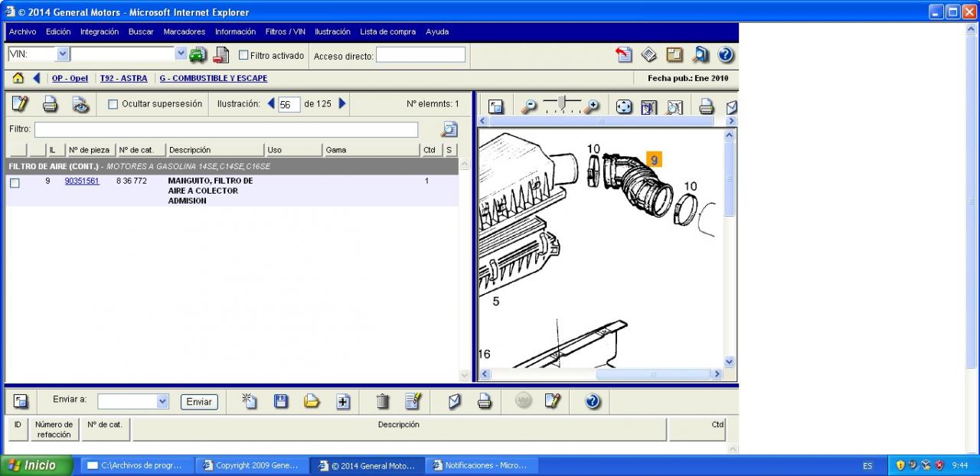Click the help question mark icon top right

pos(726,55)
